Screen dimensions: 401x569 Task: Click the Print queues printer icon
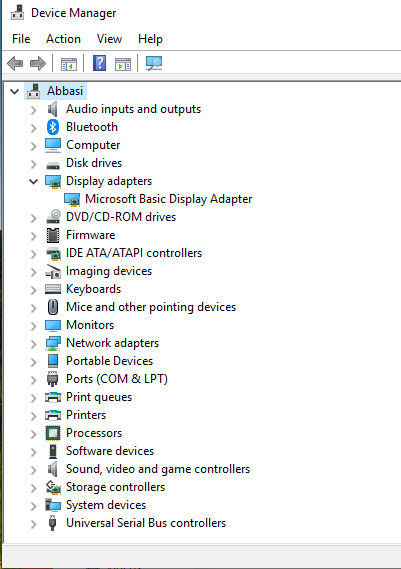[x=53, y=397]
